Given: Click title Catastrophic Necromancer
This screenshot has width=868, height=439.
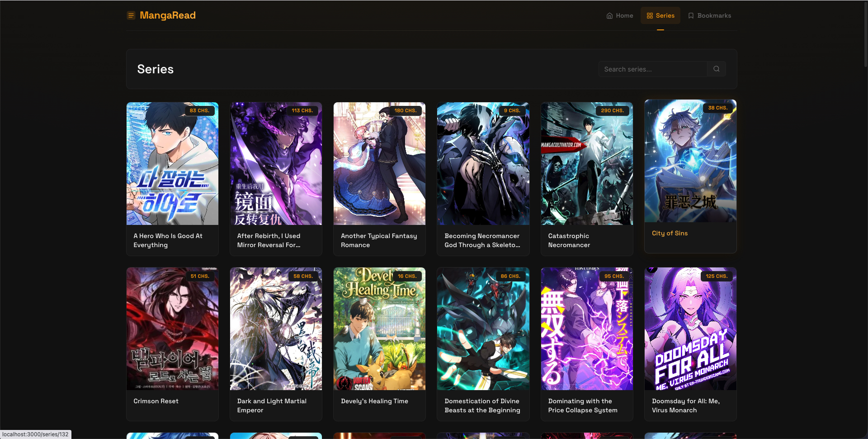Looking at the screenshot, I should [x=569, y=240].
